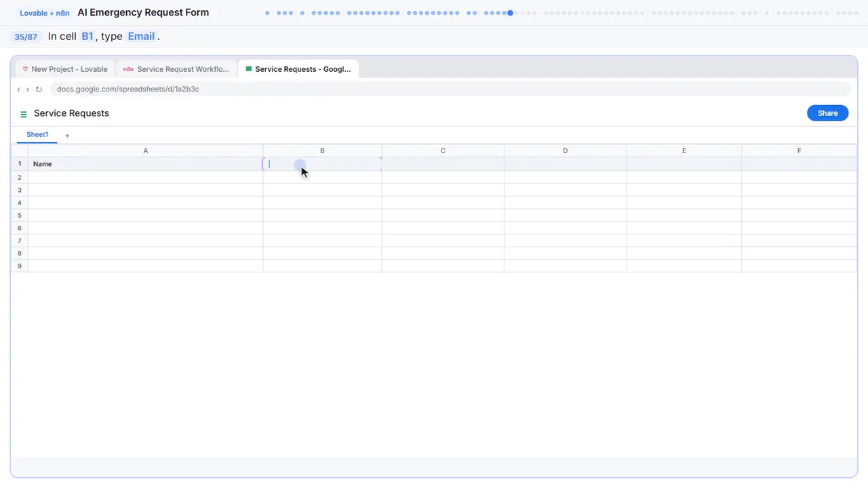The width and height of the screenshot is (868, 488).
Task: Click the Lovable heart favicon
Action: (x=25, y=69)
